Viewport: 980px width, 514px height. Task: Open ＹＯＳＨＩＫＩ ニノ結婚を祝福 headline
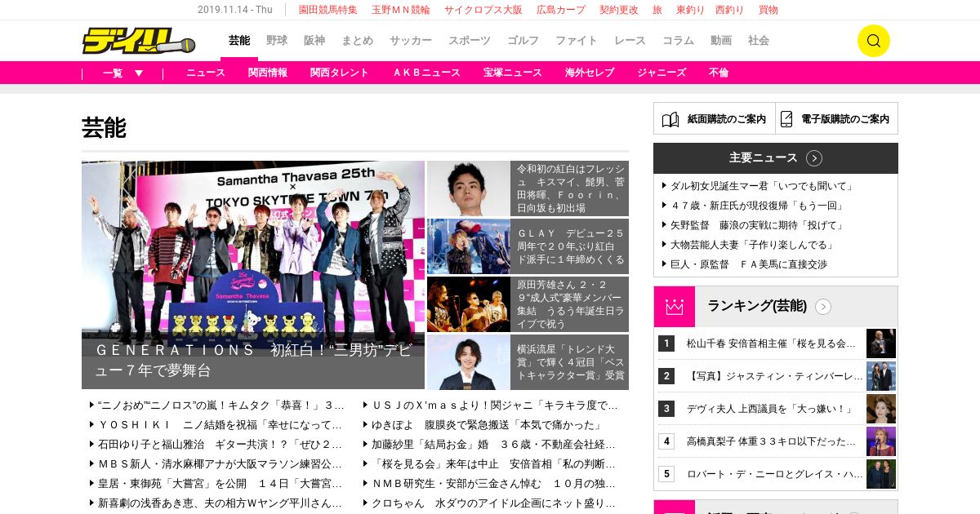click(x=220, y=425)
